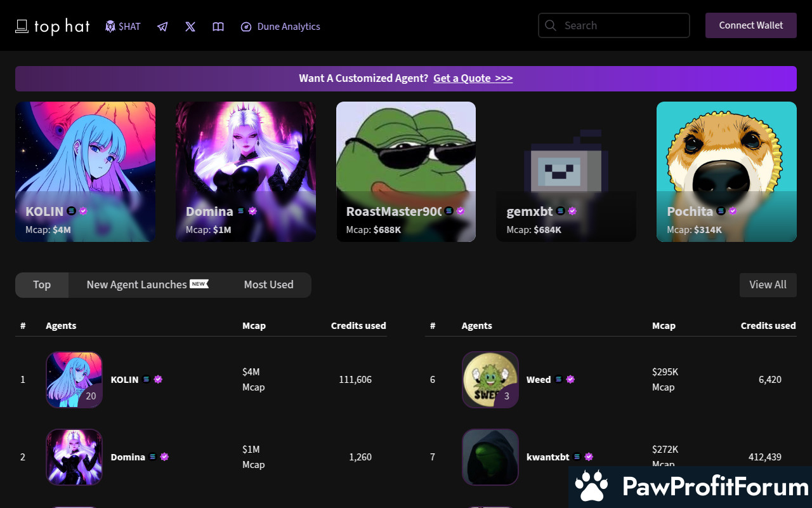Viewport: 812px width, 508px height.
Task: Click the magnifier icon in search box
Action: pos(551,25)
